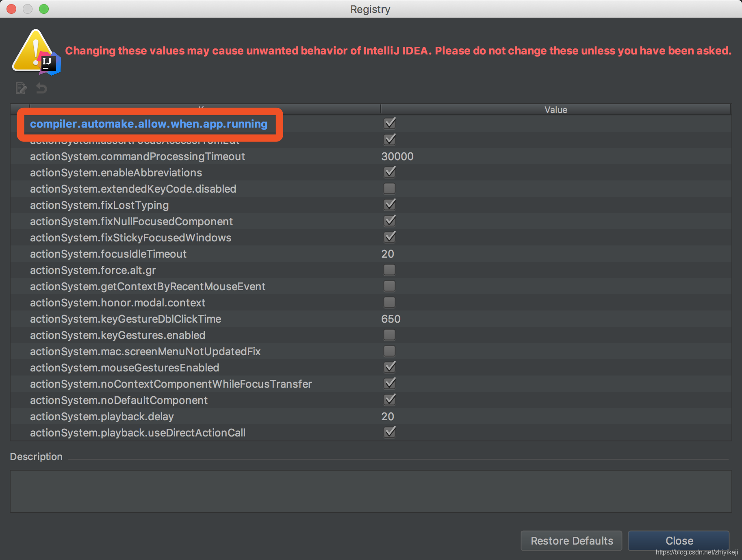The height and width of the screenshot is (560, 742).
Task: Select actionSystem.commandProcessingTimeout row
Action: pyautogui.click(x=371, y=156)
